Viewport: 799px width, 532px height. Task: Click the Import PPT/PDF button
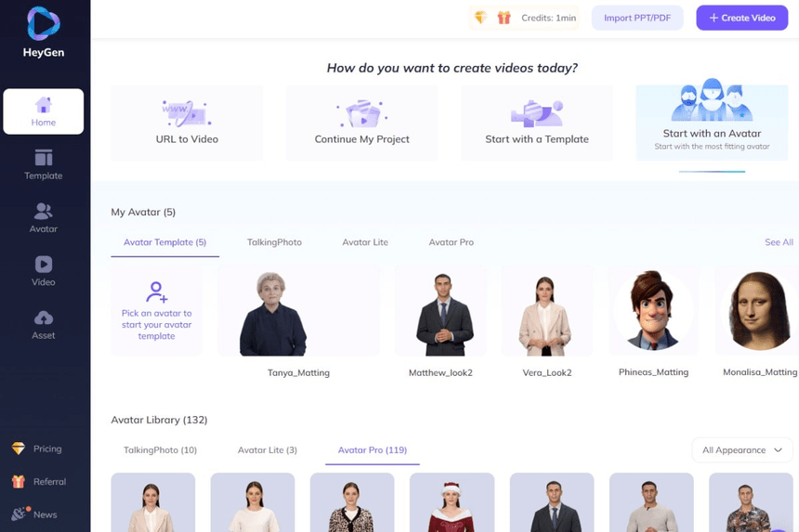click(637, 18)
